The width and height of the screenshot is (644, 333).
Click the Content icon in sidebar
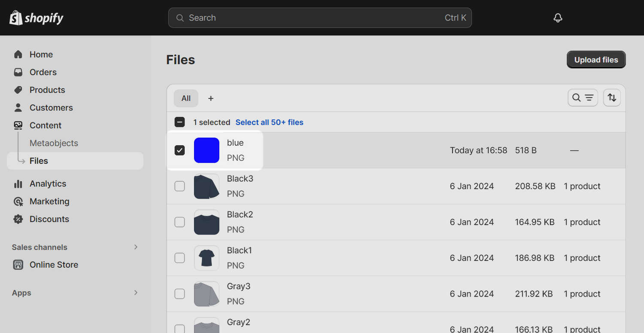point(18,125)
